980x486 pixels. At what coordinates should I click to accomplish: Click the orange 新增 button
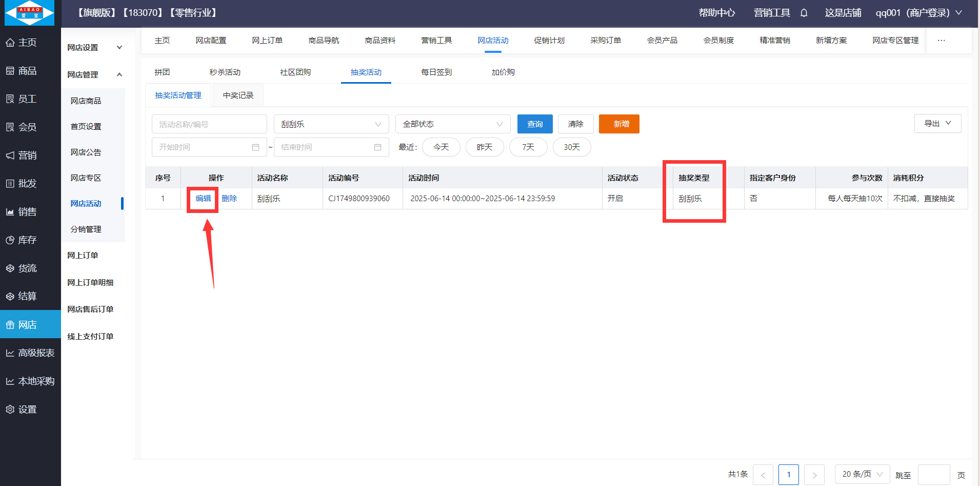point(618,124)
